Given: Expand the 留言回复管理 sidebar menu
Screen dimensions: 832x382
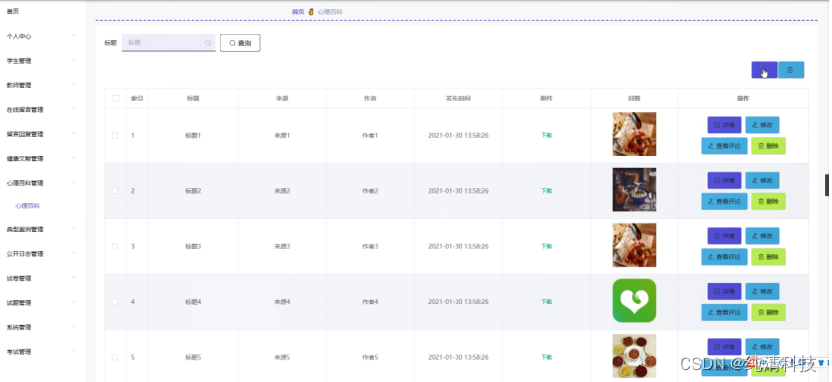Looking at the screenshot, I should click(41, 134).
